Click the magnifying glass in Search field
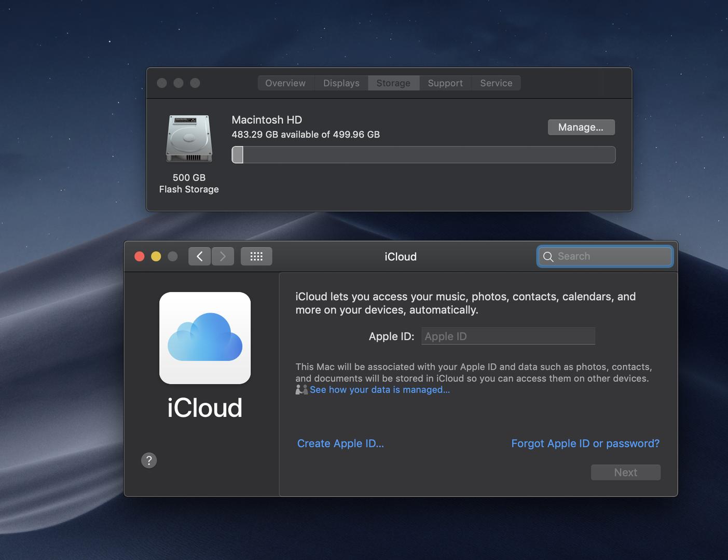 point(548,257)
